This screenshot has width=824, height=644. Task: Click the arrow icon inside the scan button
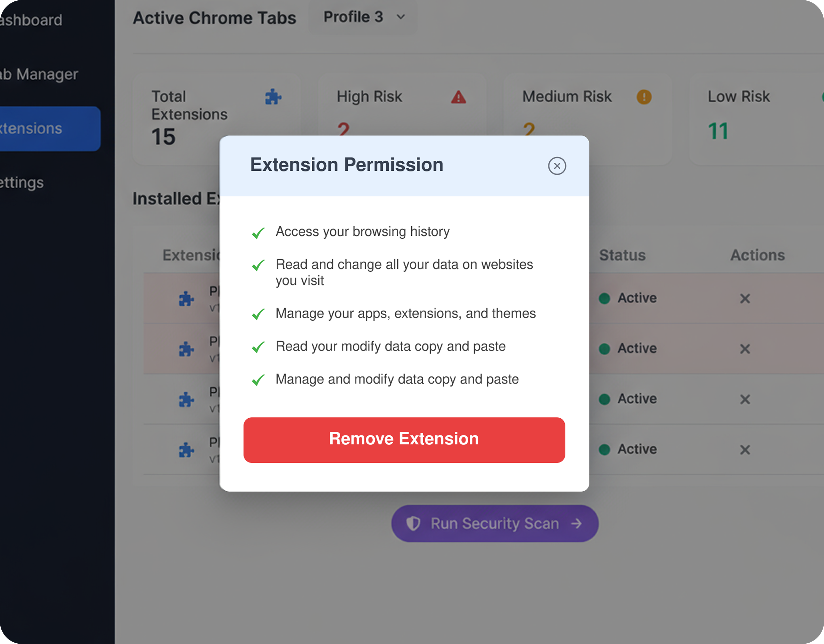tap(576, 523)
